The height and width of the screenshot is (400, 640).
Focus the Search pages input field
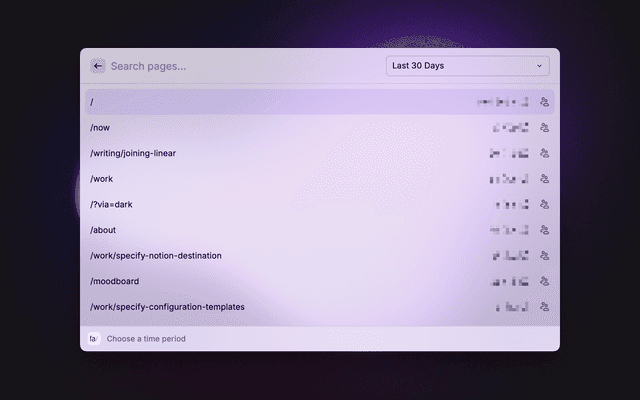point(240,66)
